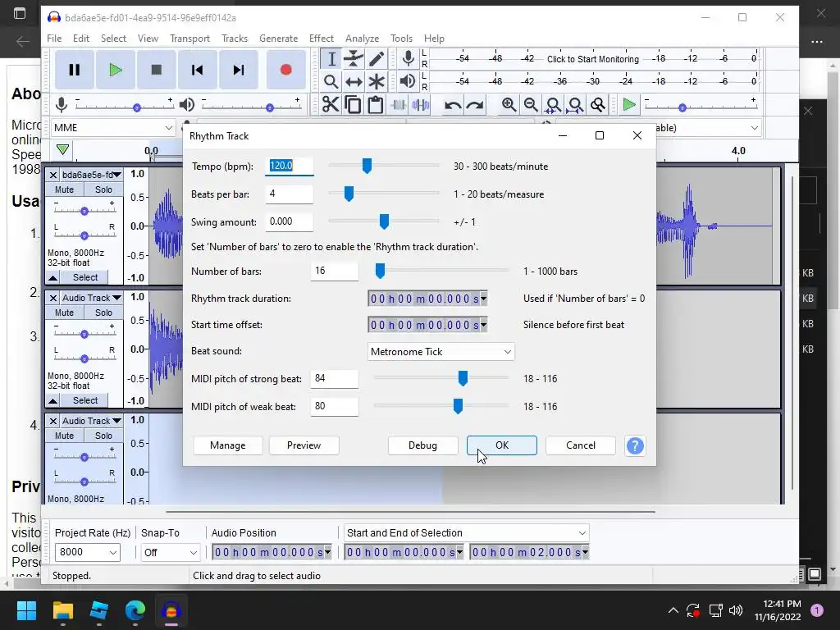This screenshot has width=840, height=630.
Task: Skip to end of the project
Action: coord(239,70)
